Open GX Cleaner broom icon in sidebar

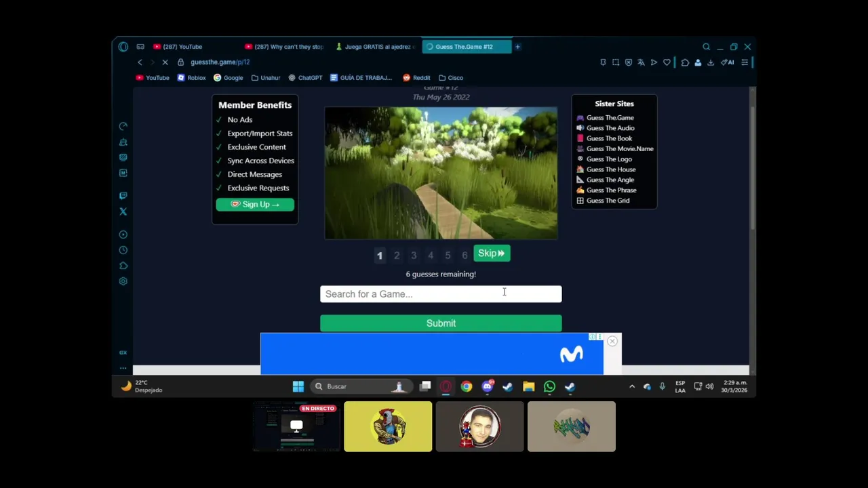123,142
